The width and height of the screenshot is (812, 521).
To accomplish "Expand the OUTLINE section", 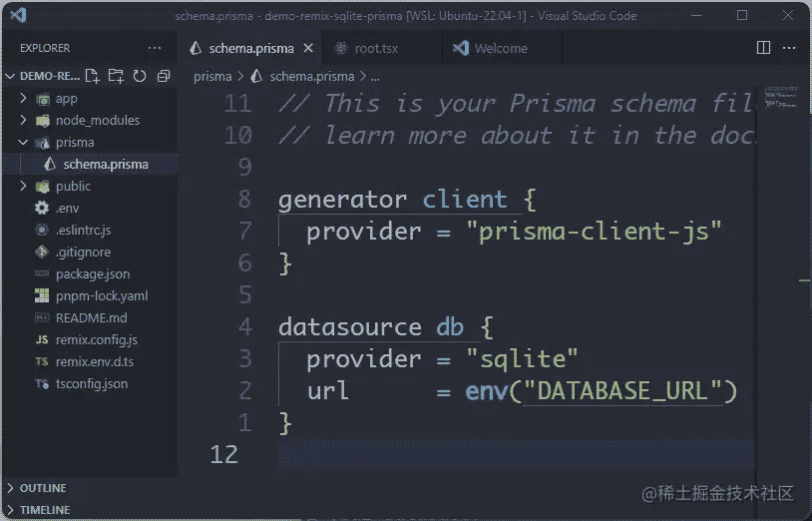I will [x=88, y=488].
